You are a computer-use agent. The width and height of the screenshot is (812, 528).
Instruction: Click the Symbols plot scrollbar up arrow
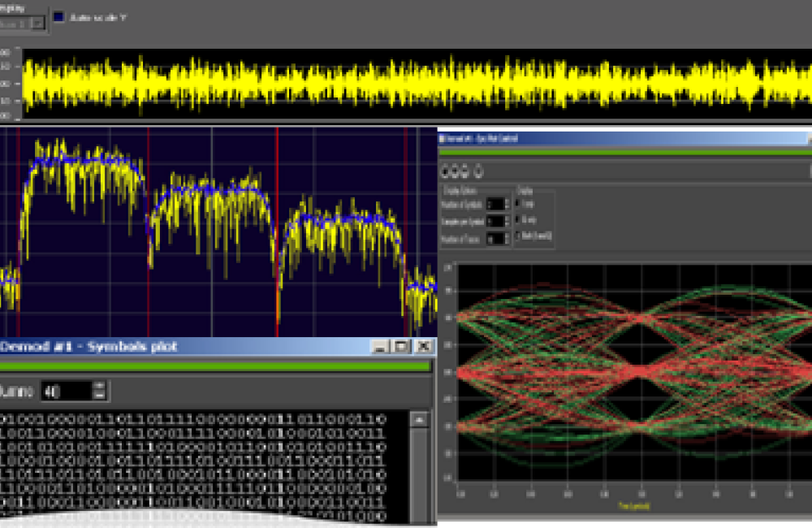tap(419, 419)
